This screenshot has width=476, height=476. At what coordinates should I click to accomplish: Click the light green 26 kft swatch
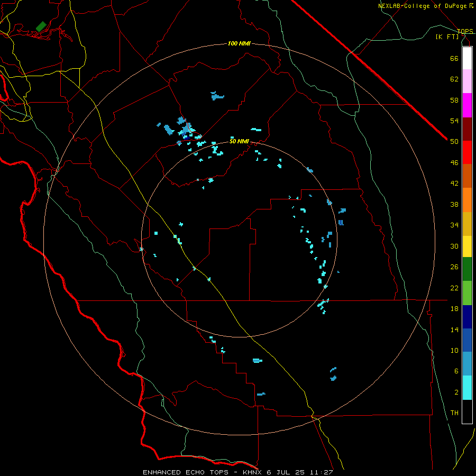467,293
